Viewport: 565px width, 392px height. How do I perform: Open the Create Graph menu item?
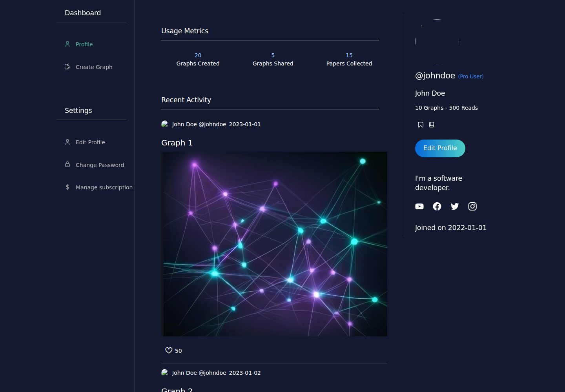94,67
